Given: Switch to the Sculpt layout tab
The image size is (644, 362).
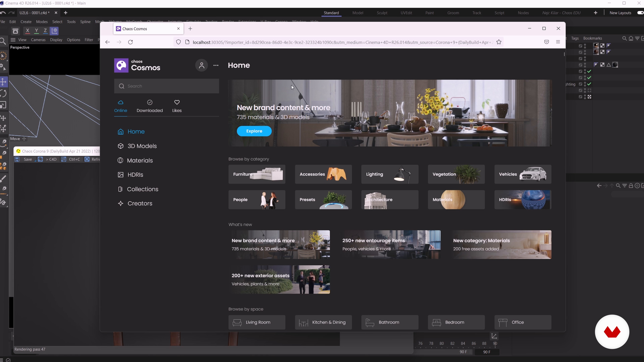Looking at the screenshot, I should pyautogui.click(x=382, y=13).
